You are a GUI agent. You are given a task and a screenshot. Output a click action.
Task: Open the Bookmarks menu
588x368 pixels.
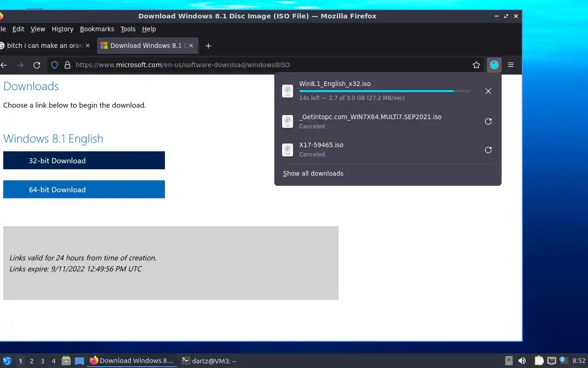(x=97, y=29)
